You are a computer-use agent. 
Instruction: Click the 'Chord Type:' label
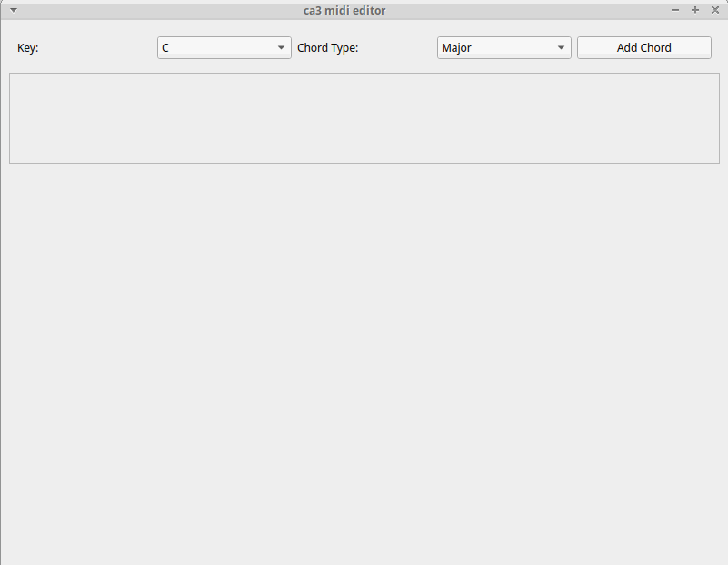[x=328, y=48]
